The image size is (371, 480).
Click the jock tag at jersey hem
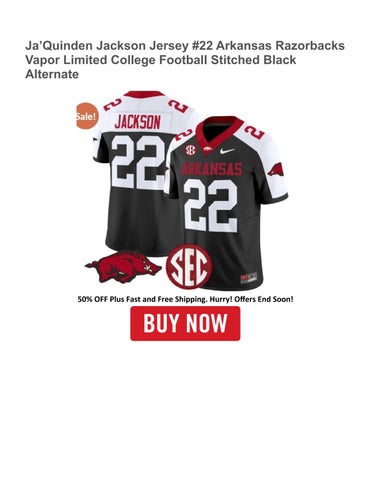pyautogui.click(x=249, y=278)
